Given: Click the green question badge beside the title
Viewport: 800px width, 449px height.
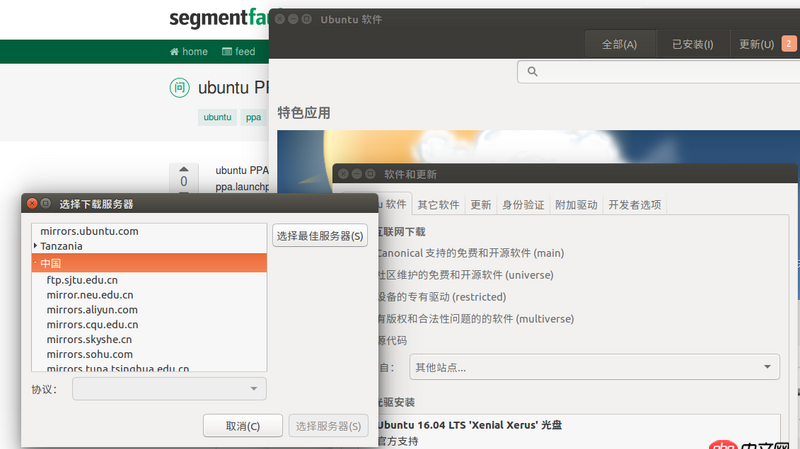Looking at the screenshot, I should coord(179,88).
